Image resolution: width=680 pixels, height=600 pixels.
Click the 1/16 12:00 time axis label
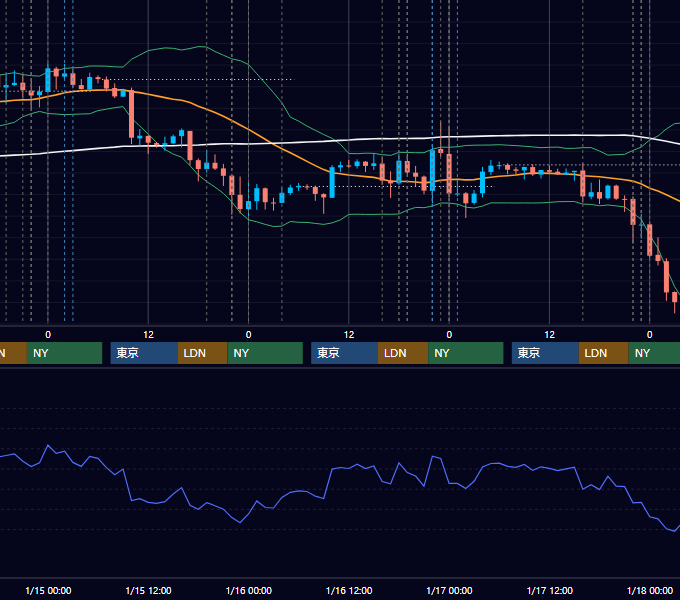click(349, 590)
